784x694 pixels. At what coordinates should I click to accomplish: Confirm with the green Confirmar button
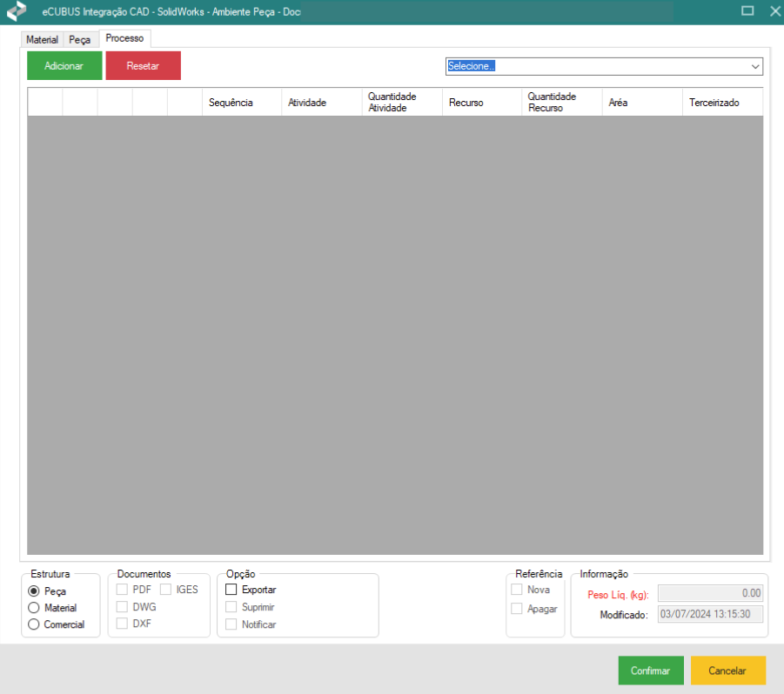pyautogui.click(x=650, y=671)
